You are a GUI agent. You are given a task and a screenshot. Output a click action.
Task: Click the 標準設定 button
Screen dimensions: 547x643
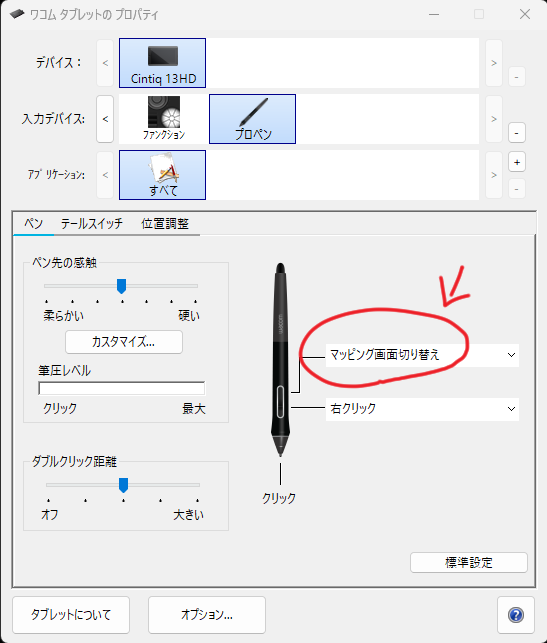click(469, 562)
